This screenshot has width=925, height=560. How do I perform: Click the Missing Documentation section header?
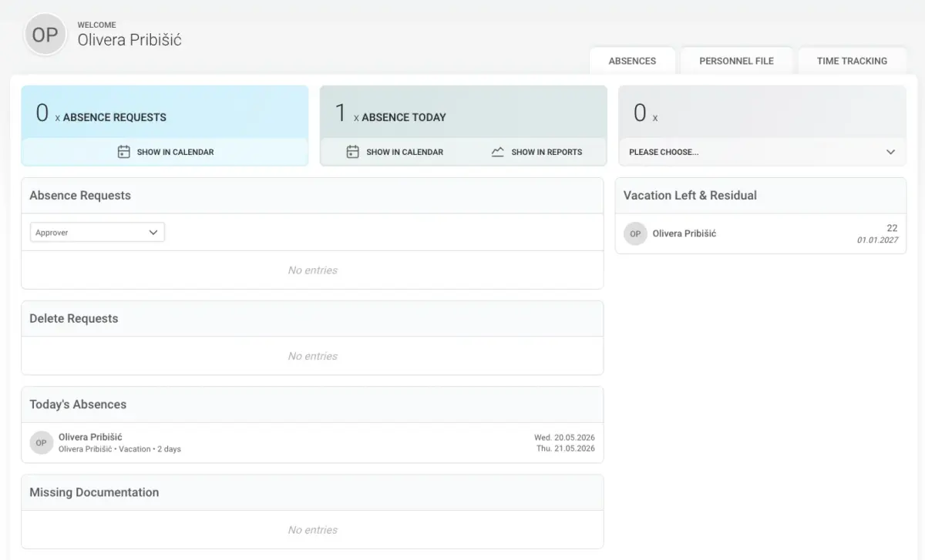312,492
